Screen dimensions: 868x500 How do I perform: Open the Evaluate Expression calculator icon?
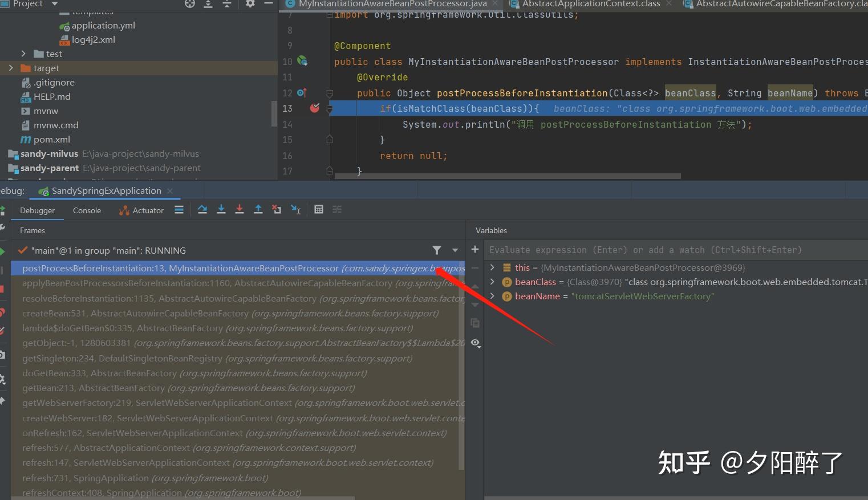click(319, 209)
